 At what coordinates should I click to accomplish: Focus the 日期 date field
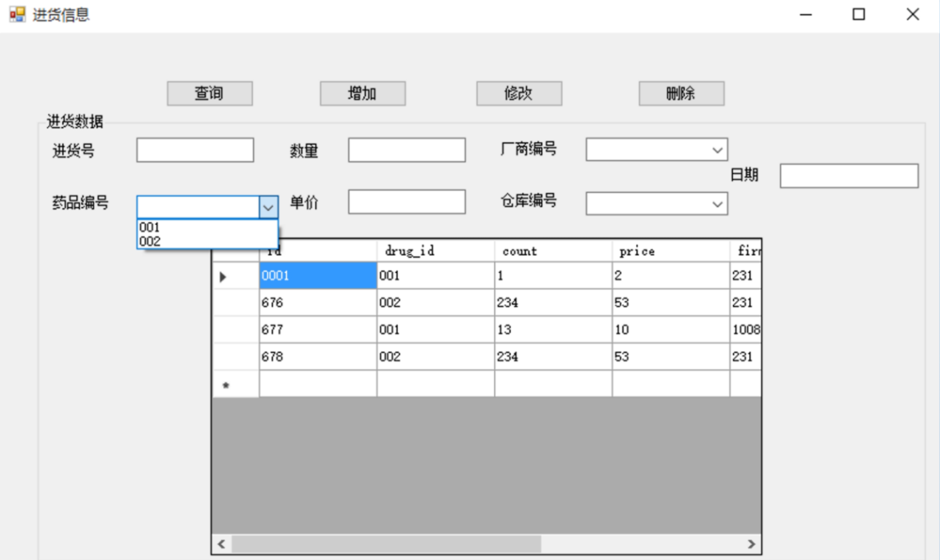pos(849,176)
